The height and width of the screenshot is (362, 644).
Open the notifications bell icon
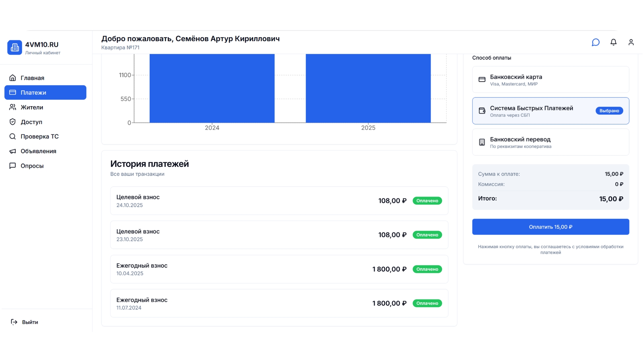coord(613,42)
